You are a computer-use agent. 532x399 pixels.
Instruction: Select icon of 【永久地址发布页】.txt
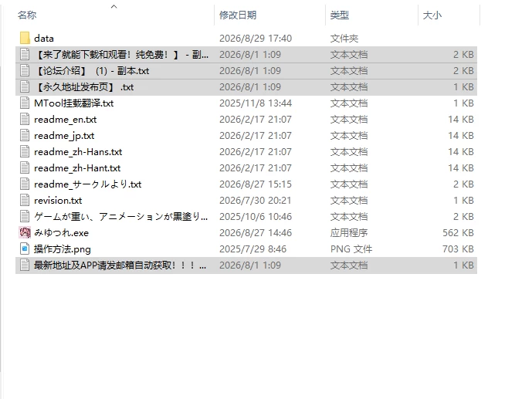(25, 87)
